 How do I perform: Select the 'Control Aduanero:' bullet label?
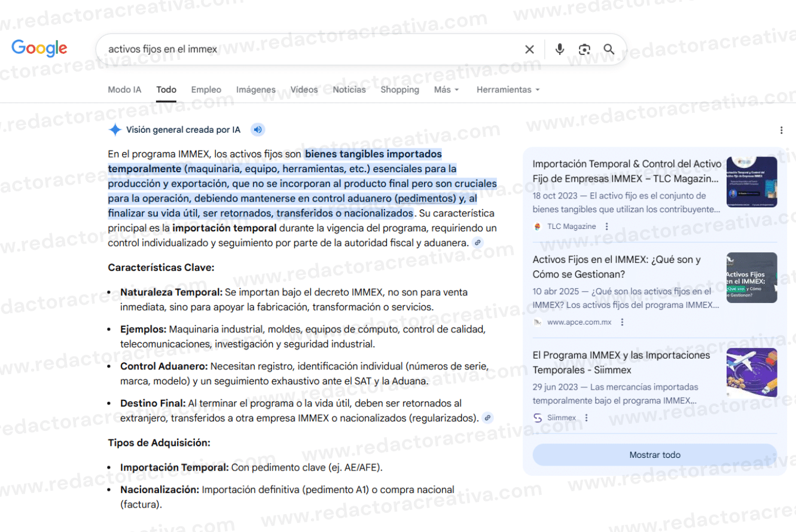(164, 366)
